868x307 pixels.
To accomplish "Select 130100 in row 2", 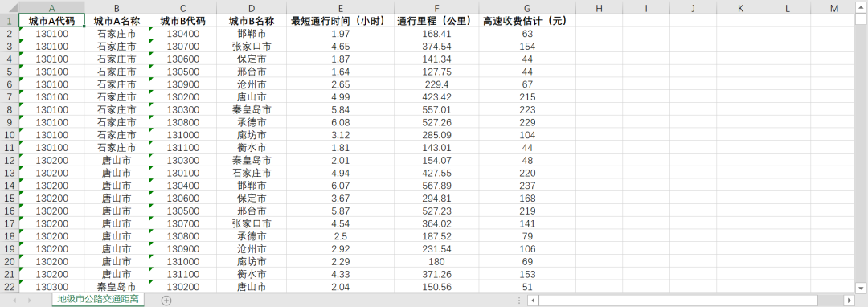I will pyautogui.click(x=51, y=34).
